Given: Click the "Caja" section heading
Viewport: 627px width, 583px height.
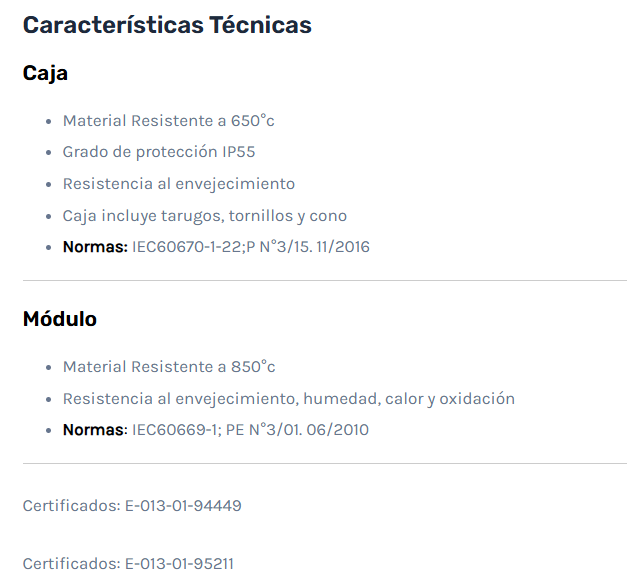Looking at the screenshot, I should pyautogui.click(x=45, y=73).
